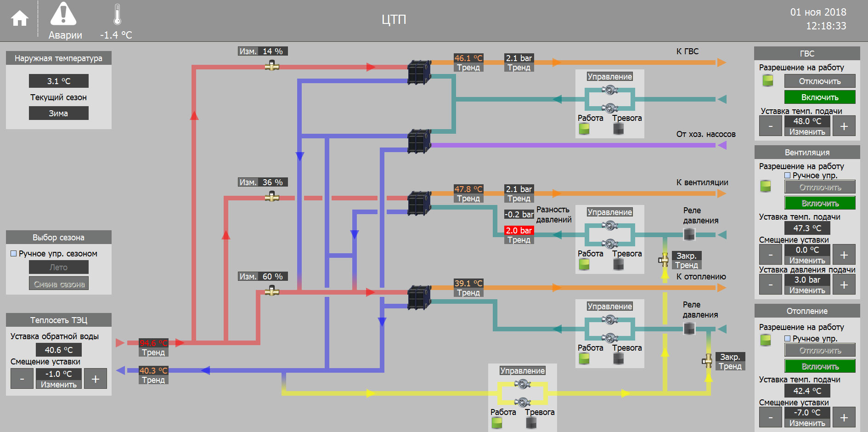The height and width of the screenshot is (432, 868).
Task: Open Тренд under 46.1 °C reading
Action: click(x=468, y=68)
